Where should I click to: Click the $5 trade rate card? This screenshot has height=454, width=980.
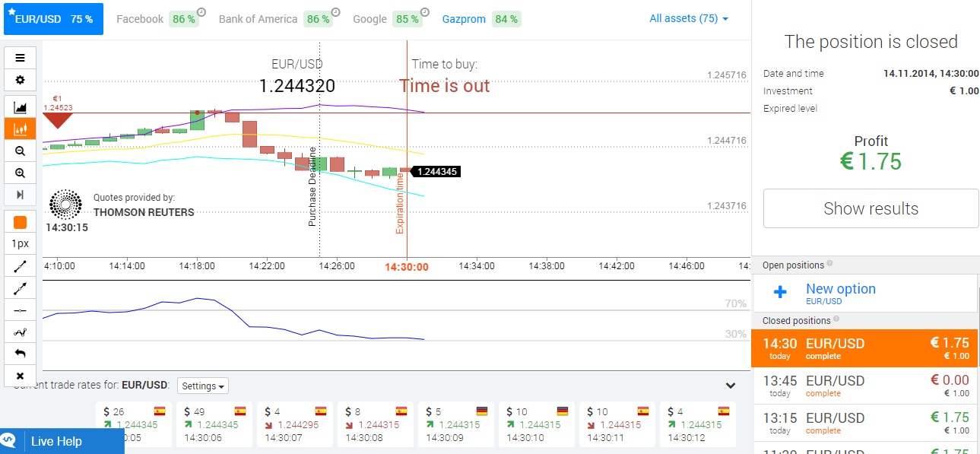click(x=457, y=424)
